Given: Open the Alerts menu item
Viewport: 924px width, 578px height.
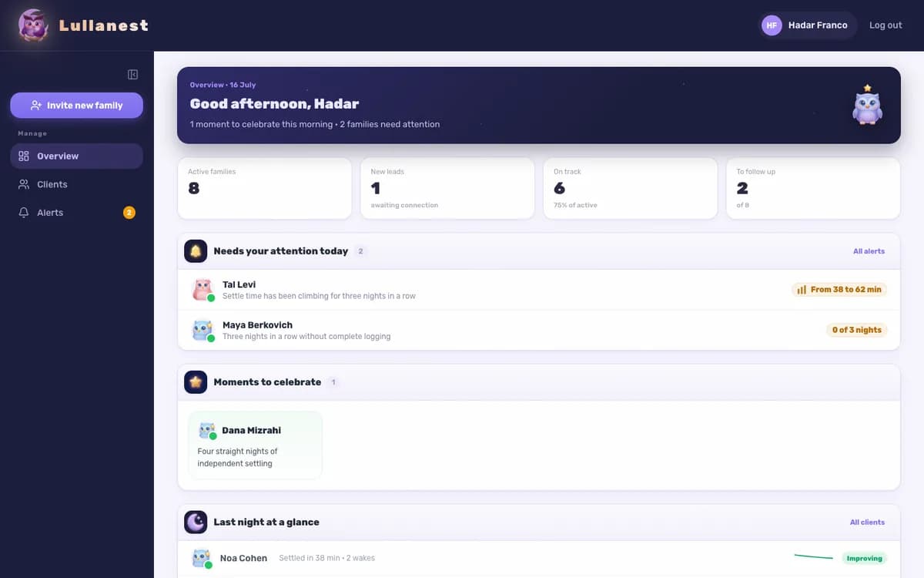Looking at the screenshot, I should coord(76,213).
